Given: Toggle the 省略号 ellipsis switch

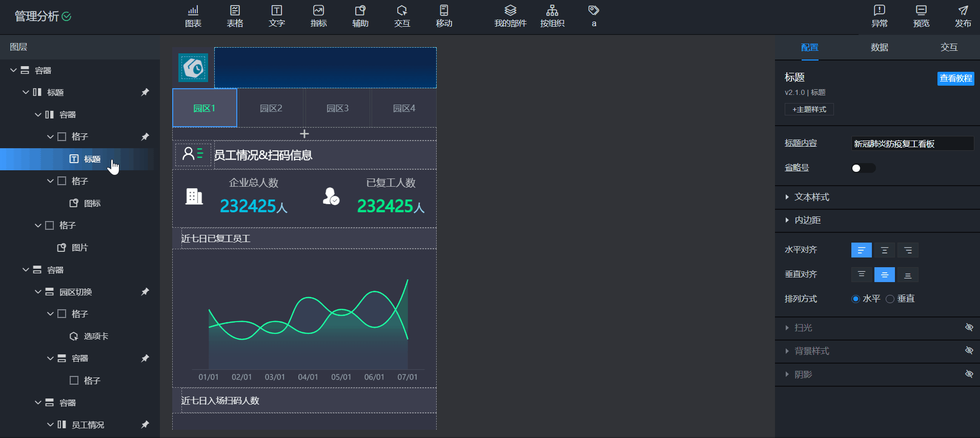Looking at the screenshot, I should point(863,168).
